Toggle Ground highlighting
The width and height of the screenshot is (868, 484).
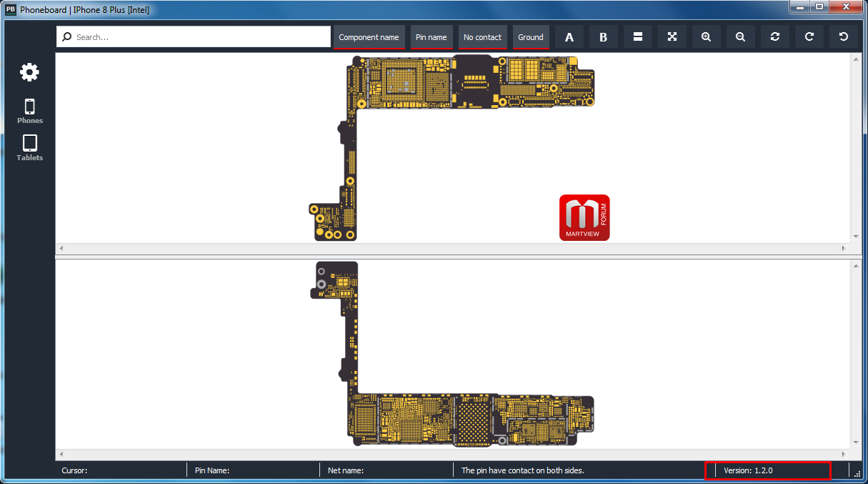tap(531, 37)
